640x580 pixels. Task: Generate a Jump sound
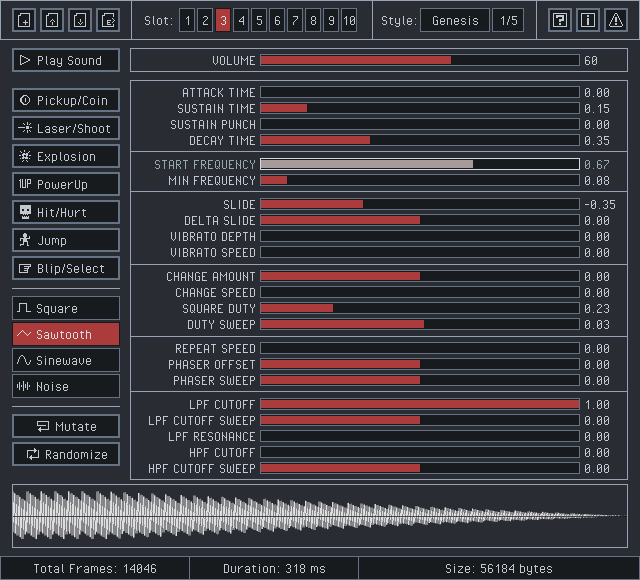tap(66, 240)
